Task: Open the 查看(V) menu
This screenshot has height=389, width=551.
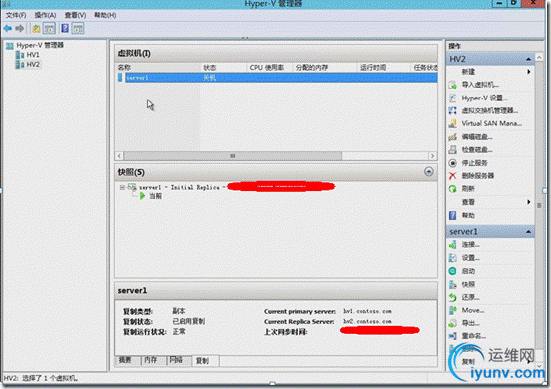Action: click(x=75, y=15)
